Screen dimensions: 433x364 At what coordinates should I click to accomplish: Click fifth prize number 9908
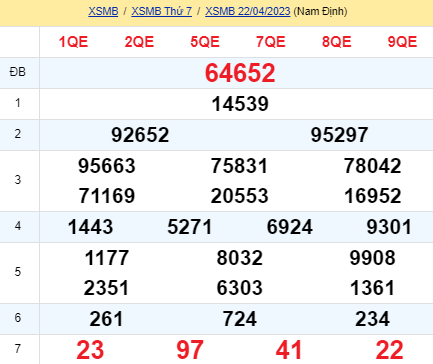pyautogui.click(x=372, y=258)
